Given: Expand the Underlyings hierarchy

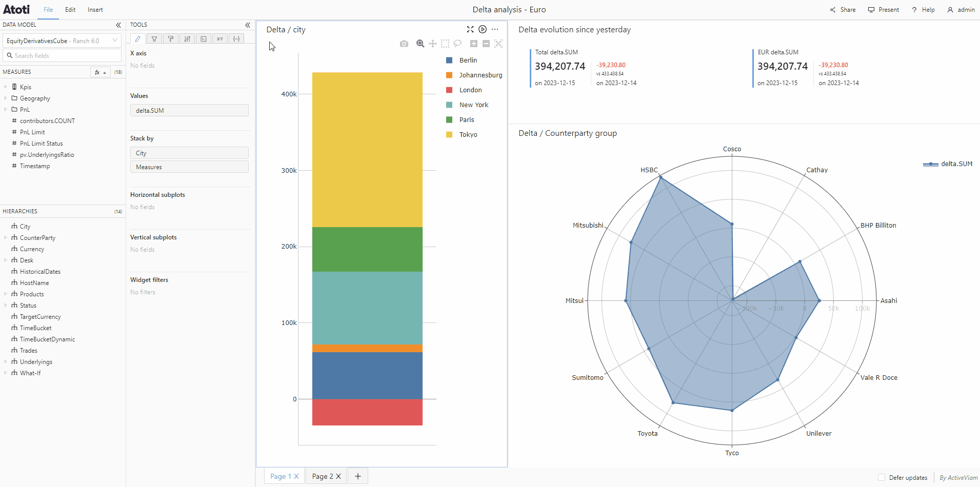Looking at the screenshot, I should (6, 361).
